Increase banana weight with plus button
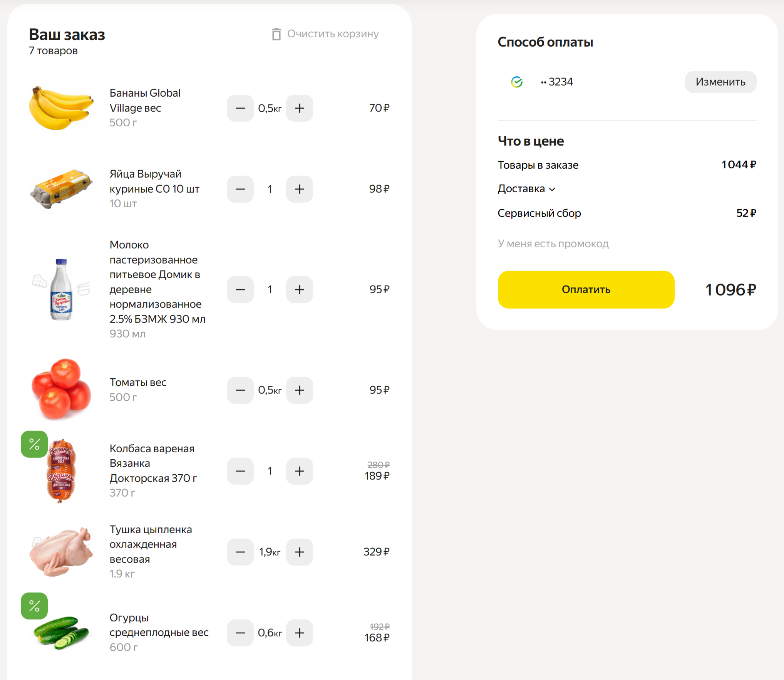 click(x=299, y=108)
